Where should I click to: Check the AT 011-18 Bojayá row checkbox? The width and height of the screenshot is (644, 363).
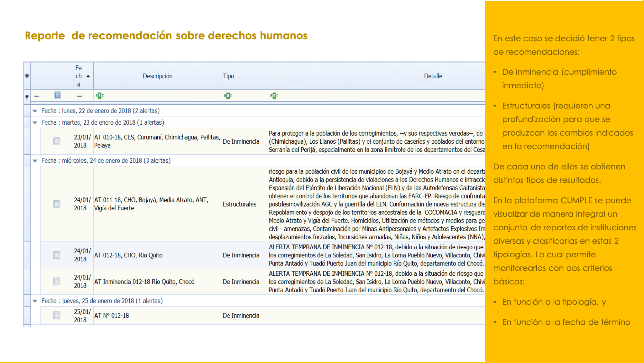point(57,204)
